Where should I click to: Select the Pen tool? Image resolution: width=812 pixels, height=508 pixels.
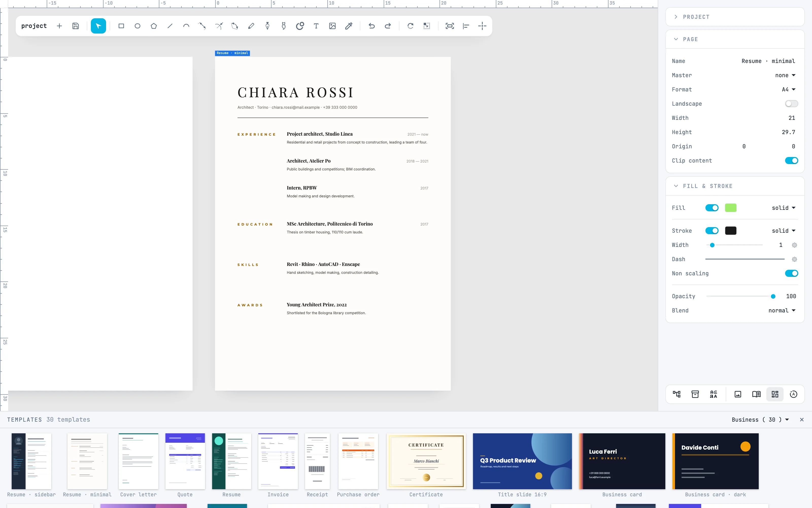tap(267, 26)
